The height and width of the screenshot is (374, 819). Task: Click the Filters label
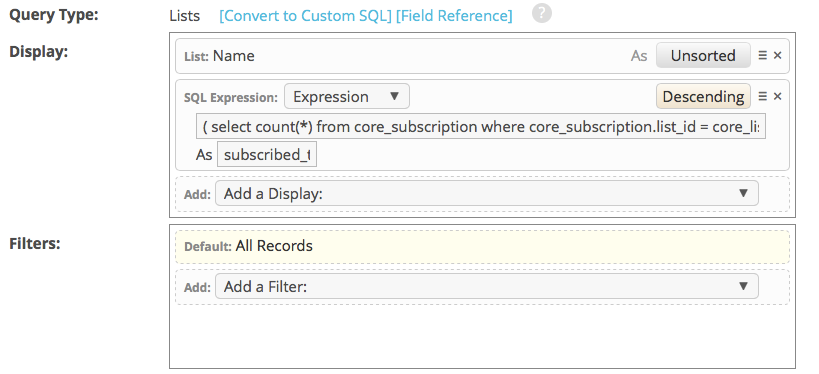35,244
